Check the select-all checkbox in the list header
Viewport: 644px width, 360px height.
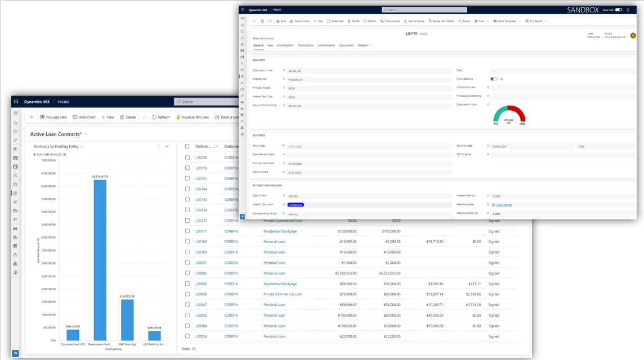coord(187,146)
